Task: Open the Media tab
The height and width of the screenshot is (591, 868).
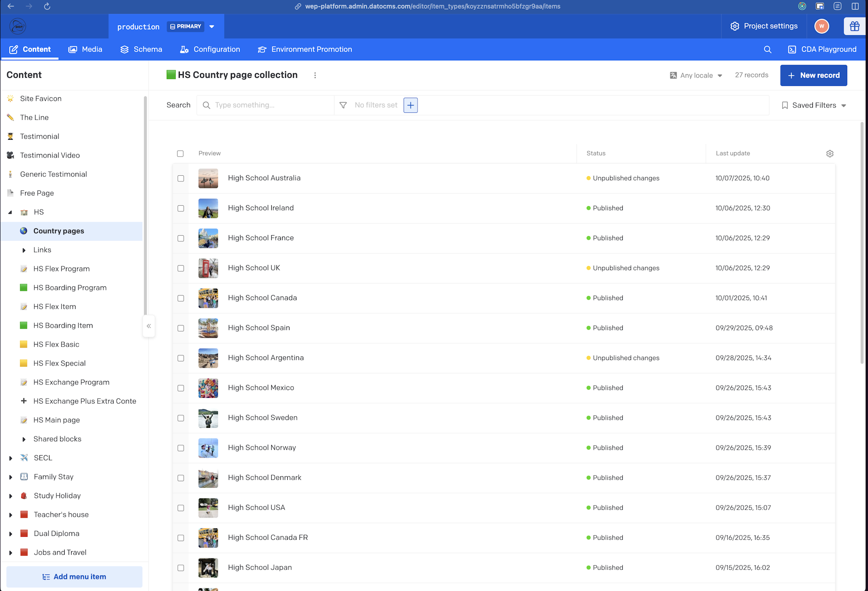Action: [85, 49]
